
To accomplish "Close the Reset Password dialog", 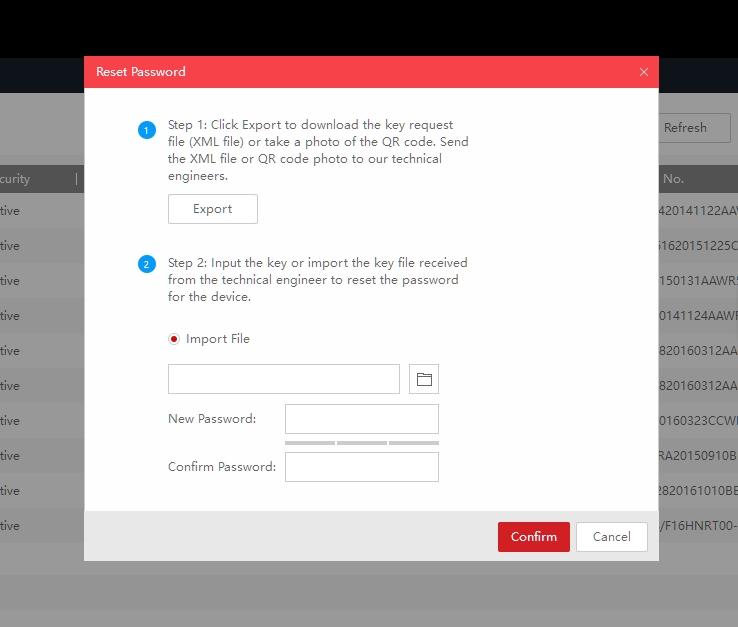I will [643, 72].
